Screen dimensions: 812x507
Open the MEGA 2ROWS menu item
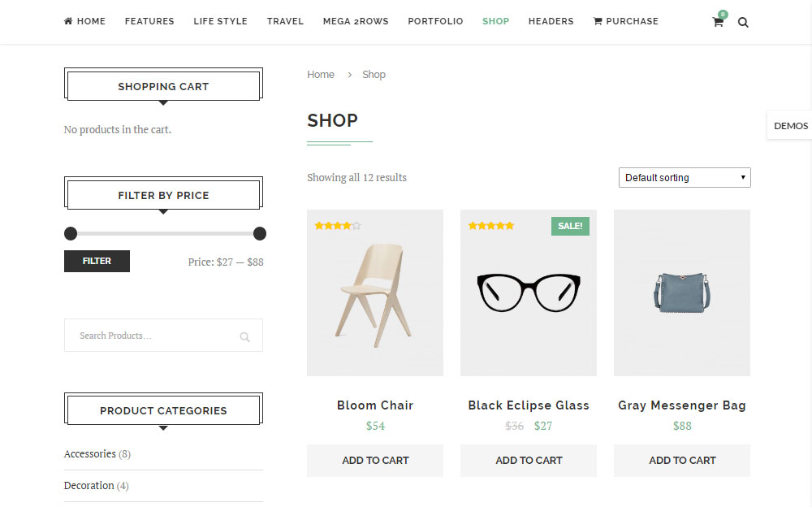pyautogui.click(x=356, y=21)
